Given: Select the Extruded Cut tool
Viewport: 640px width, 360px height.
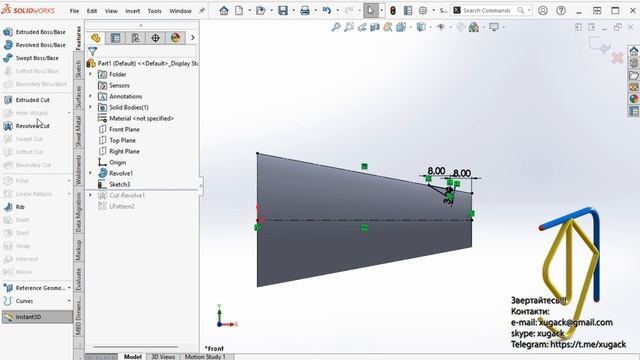Looking at the screenshot, I should 27,100.
